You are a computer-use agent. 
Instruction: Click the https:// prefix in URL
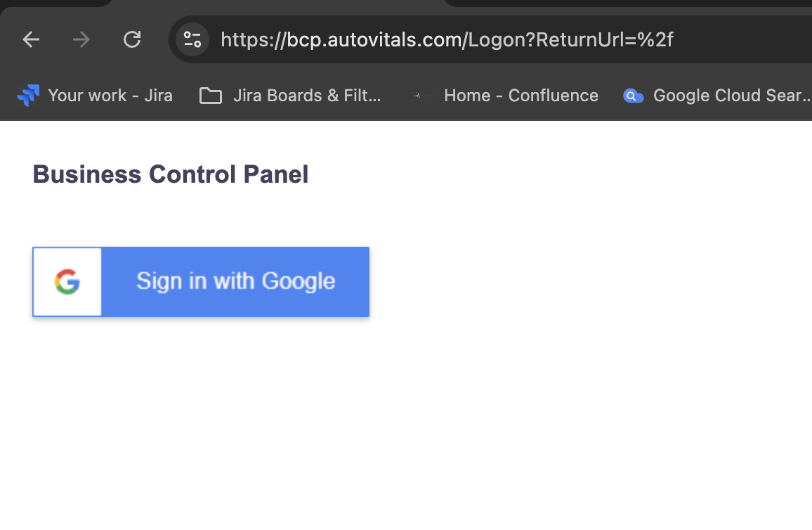tap(254, 40)
